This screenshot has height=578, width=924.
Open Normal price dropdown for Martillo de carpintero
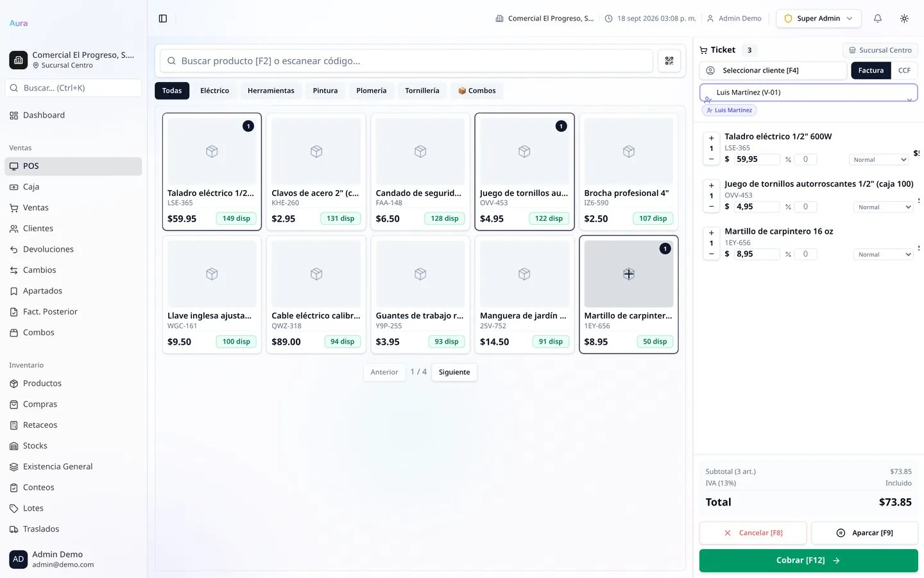coord(884,254)
